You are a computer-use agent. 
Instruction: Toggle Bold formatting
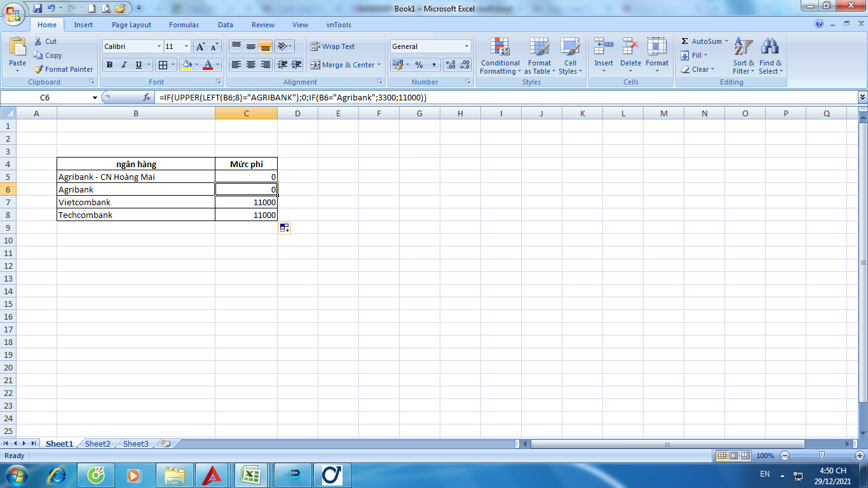click(x=109, y=65)
